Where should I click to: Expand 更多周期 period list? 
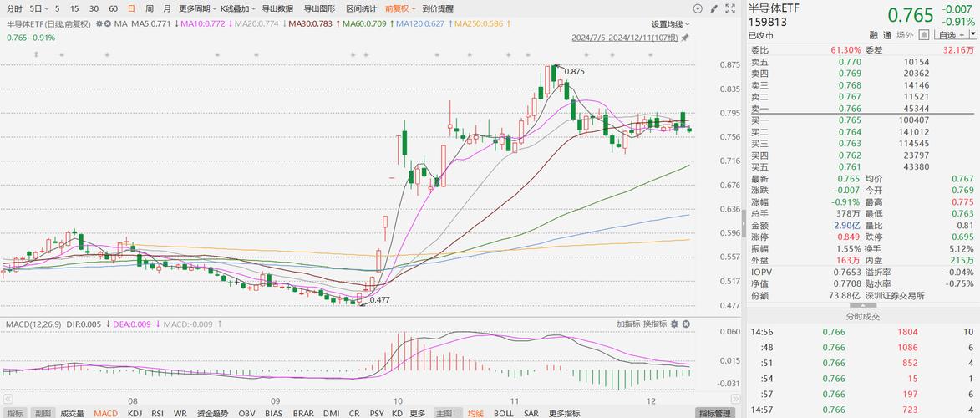click(x=196, y=8)
